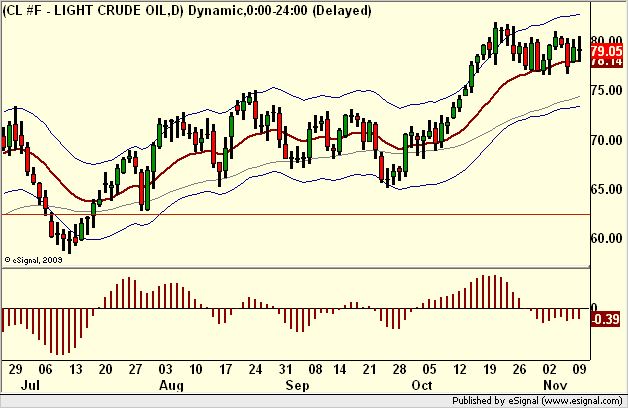Click the date label 14 on time axis
Image resolution: width=628 pixels, height=408 pixels.
point(340,369)
